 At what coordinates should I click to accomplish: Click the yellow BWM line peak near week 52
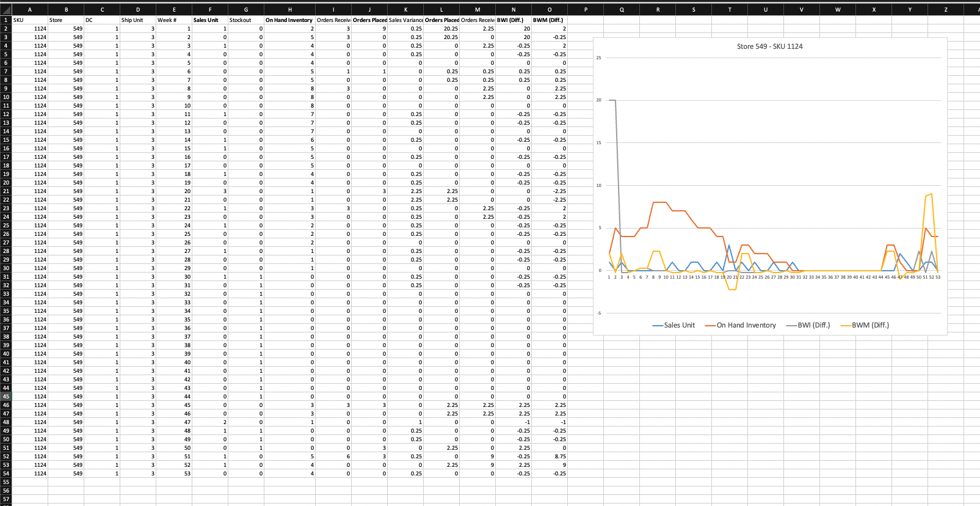pos(931,194)
